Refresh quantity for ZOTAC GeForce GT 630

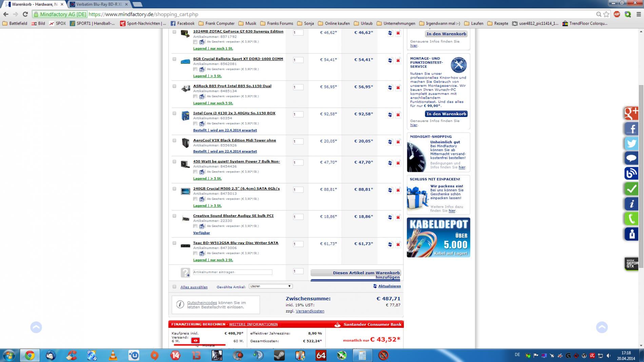point(390,33)
